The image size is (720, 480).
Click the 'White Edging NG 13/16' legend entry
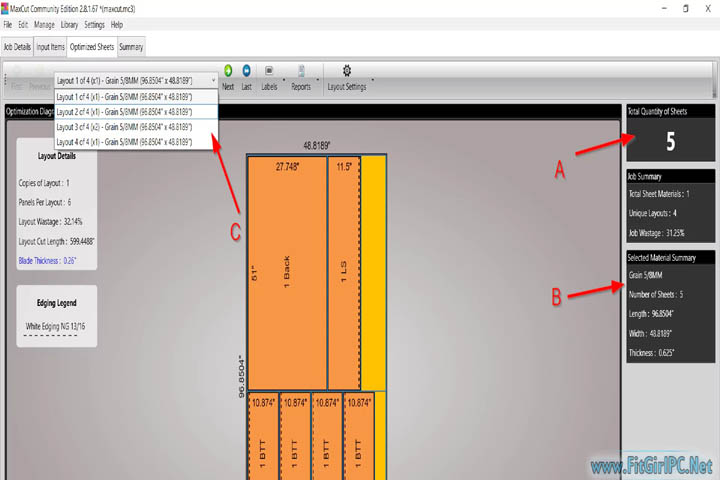pyautogui.click(x=56, y=327)
